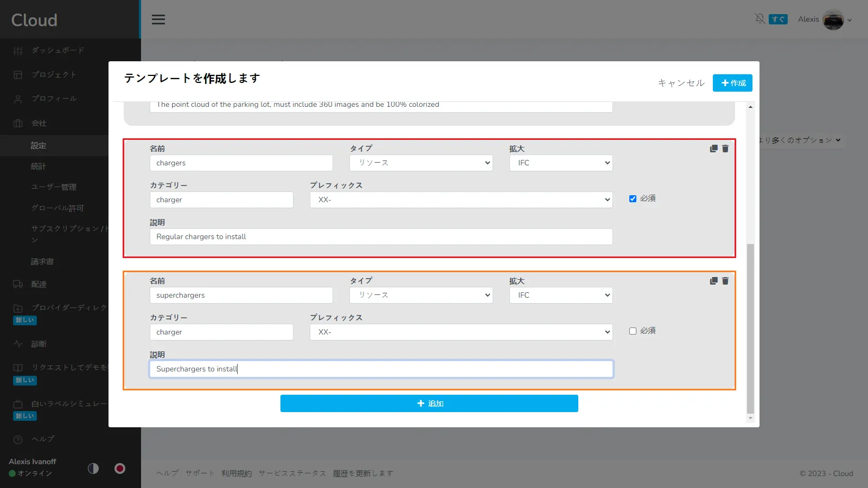Click the Japan flag language icon
868x488 pixels.
(120, 468)
